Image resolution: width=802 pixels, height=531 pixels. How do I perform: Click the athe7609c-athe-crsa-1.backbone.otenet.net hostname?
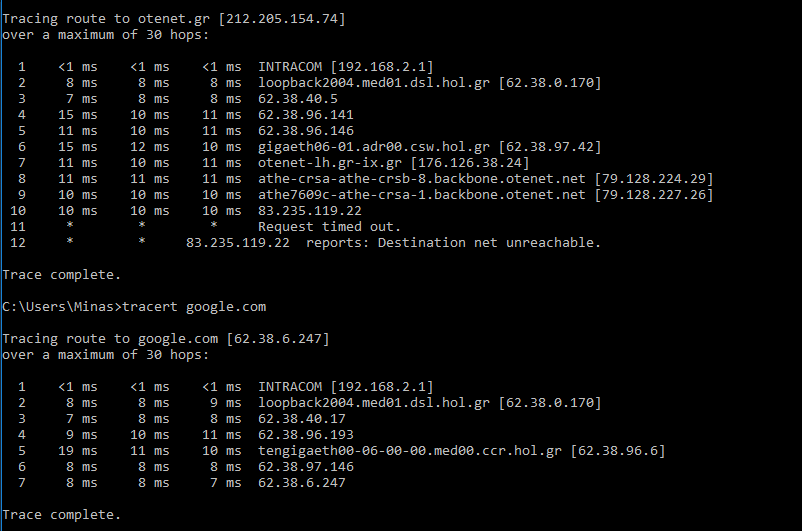click(422, 194)
